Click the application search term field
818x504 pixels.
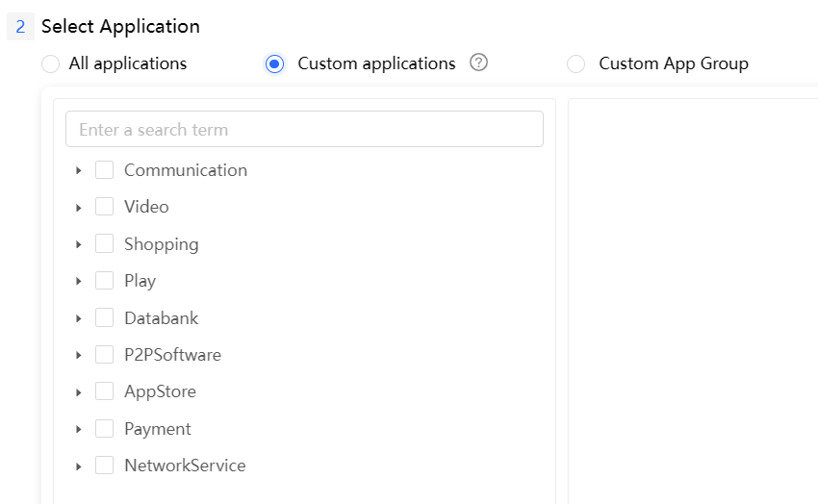coord(304,130)
